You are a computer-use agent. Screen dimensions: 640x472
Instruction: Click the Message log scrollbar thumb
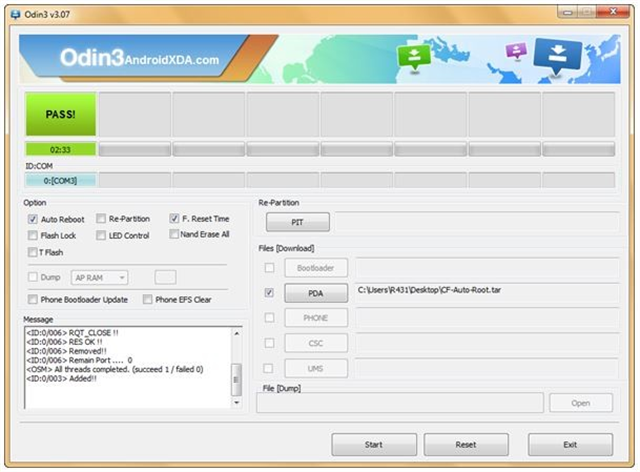pyautogui.click(x=236, y=380)
